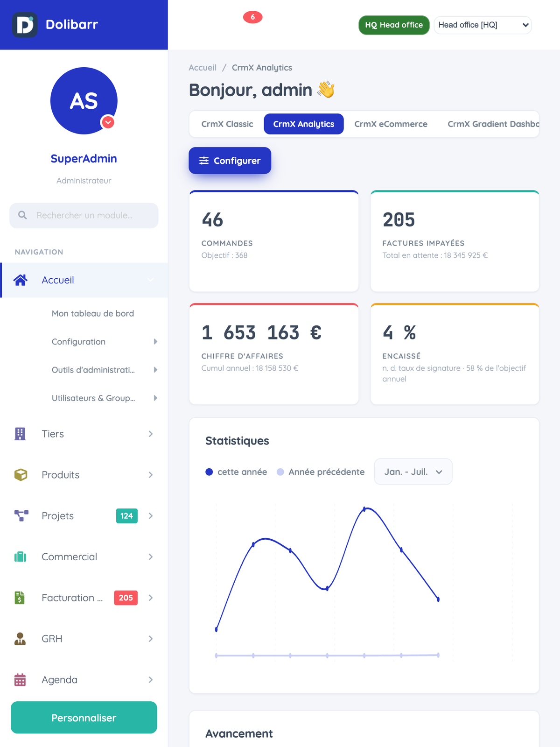
Task: Toggle the 'cette année' chart series
Action: coord(236,472)
